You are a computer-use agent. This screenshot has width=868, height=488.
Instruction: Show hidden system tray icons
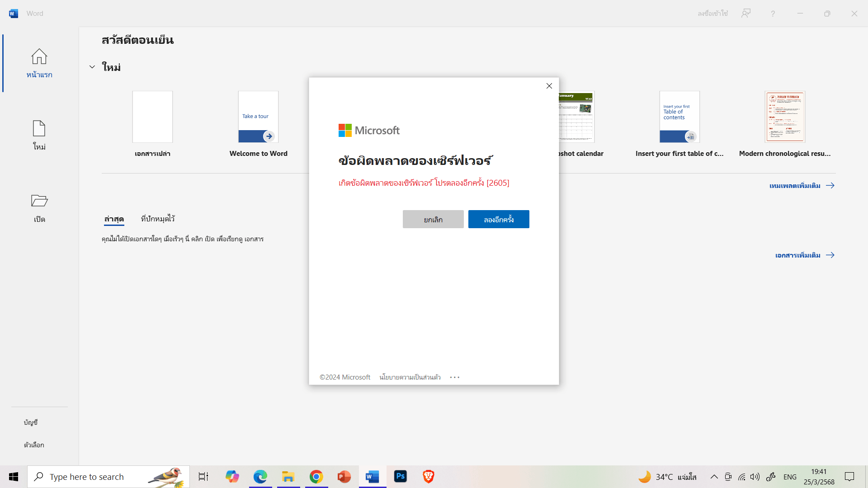pos(714,477)
